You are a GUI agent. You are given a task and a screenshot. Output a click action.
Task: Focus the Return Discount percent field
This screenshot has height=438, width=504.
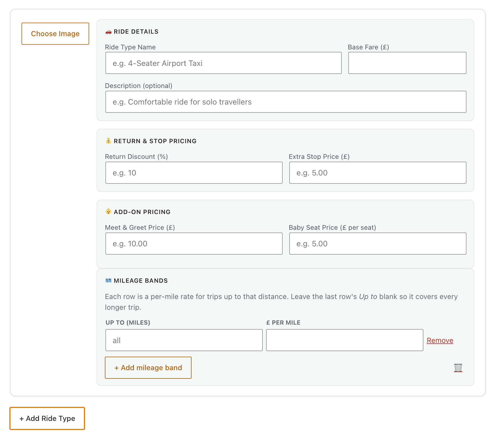194,173
